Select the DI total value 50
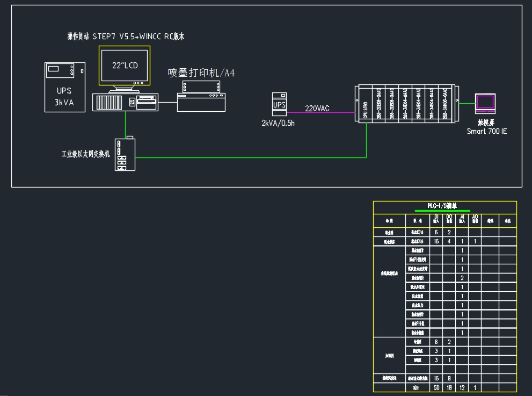Screen dimensions: 532x396 point(436,387)
